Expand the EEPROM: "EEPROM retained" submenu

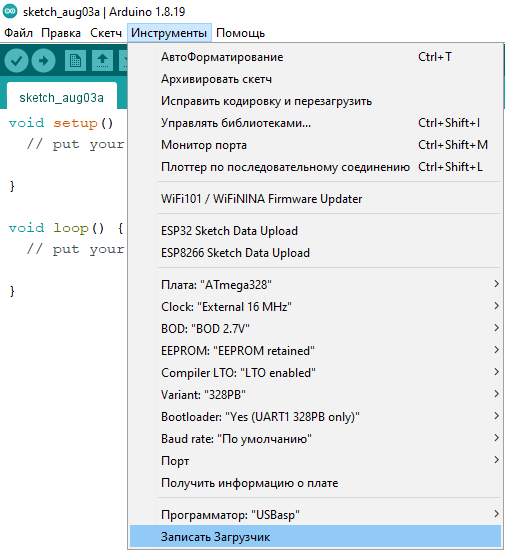click(315, 351)
